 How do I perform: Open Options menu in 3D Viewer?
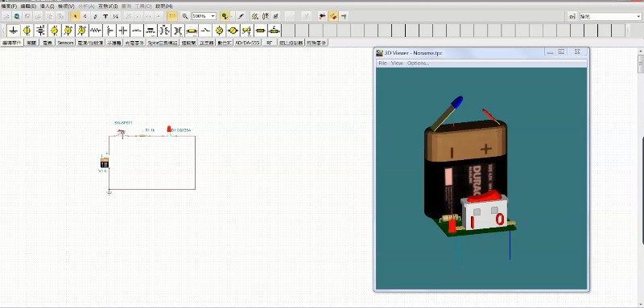(418, 64)
